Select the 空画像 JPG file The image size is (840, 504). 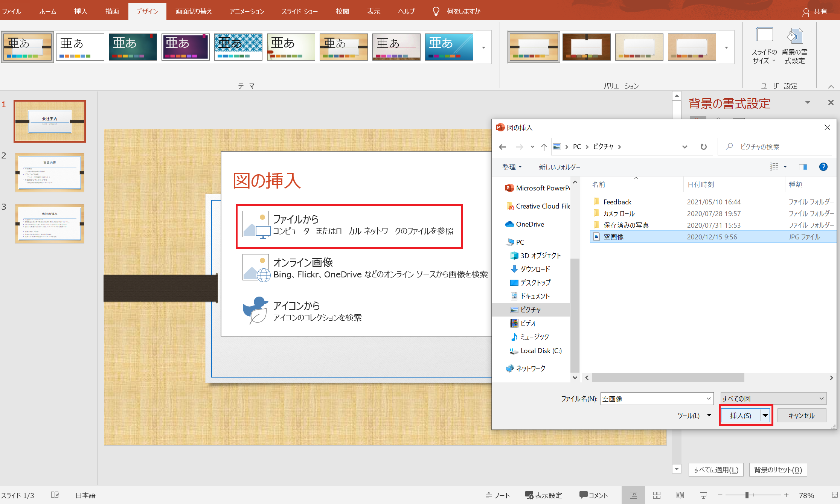(713, 237)
